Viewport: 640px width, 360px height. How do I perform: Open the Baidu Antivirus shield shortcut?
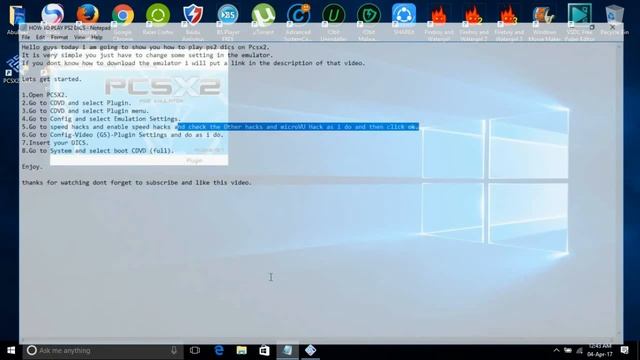(193, 15)
